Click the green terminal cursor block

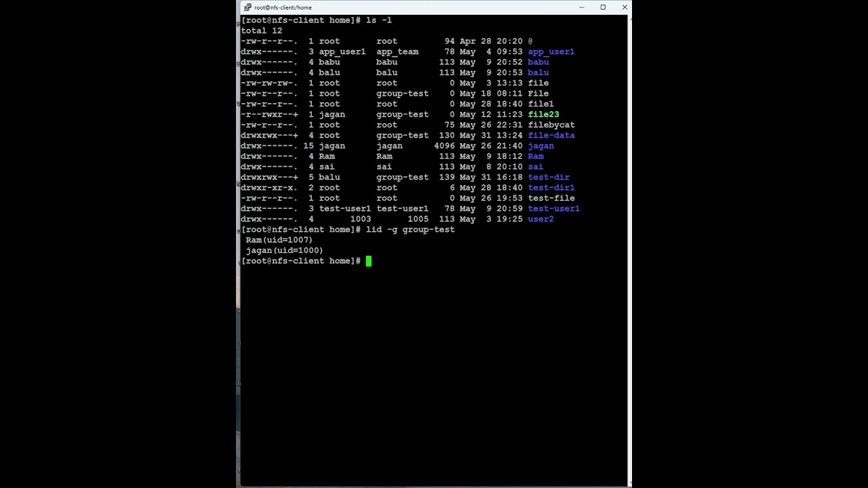(x=368, y=261)
